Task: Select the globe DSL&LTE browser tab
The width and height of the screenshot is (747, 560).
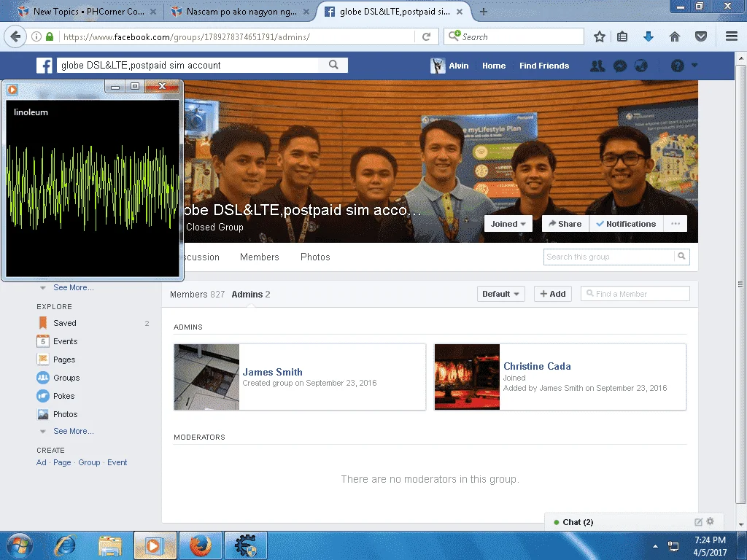Action: click(394, 12)
